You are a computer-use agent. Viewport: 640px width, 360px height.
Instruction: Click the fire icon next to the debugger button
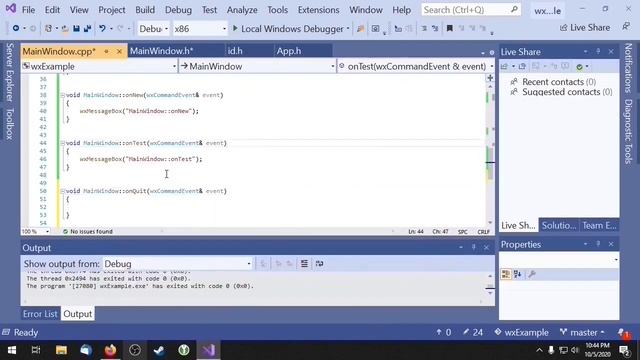(360, 29)
